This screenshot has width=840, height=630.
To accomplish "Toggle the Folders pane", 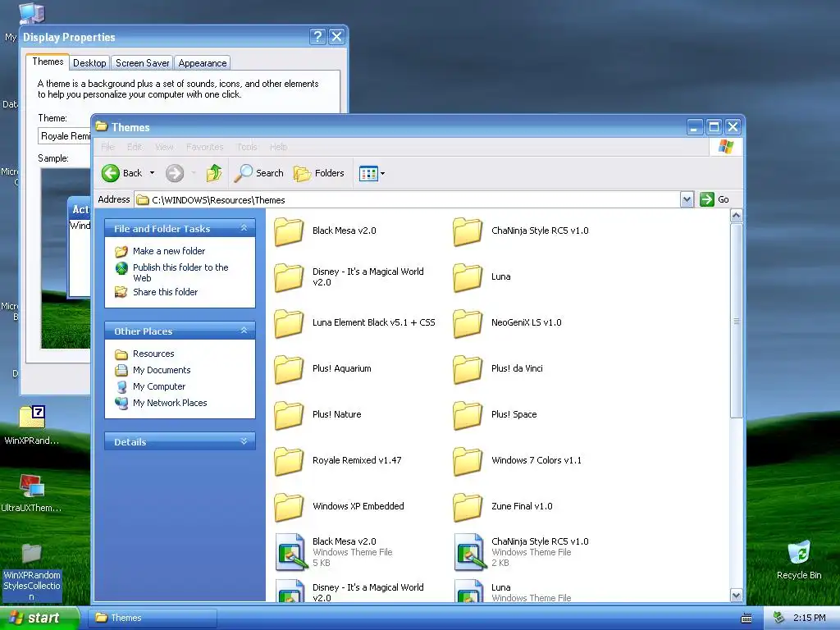I will [x=319, y=173].
